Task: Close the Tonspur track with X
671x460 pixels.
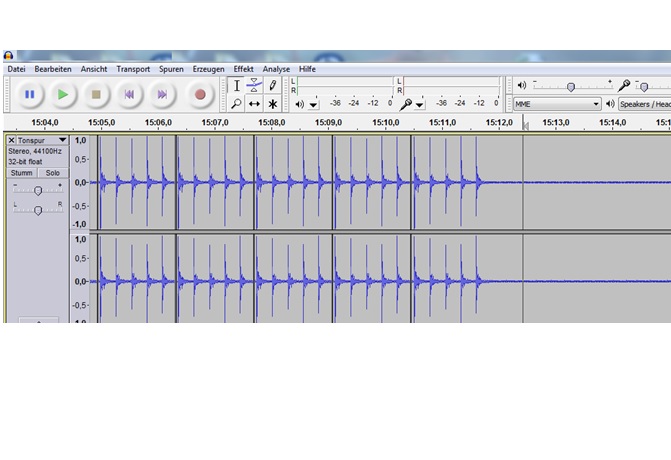Action: click(x=12, y=140)
